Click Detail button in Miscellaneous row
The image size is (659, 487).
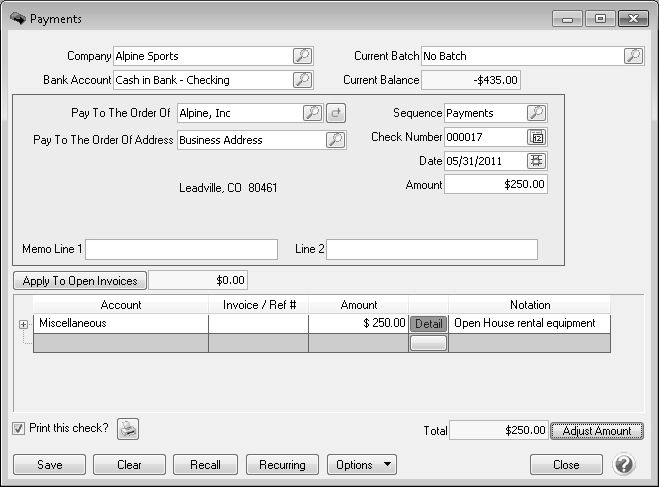428,324
